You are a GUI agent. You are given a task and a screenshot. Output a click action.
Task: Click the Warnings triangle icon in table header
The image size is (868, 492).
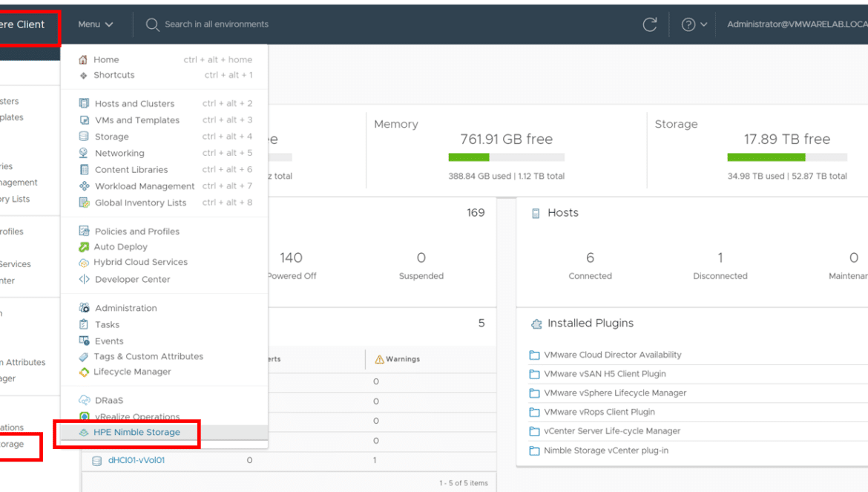click(x=379, y=360)
